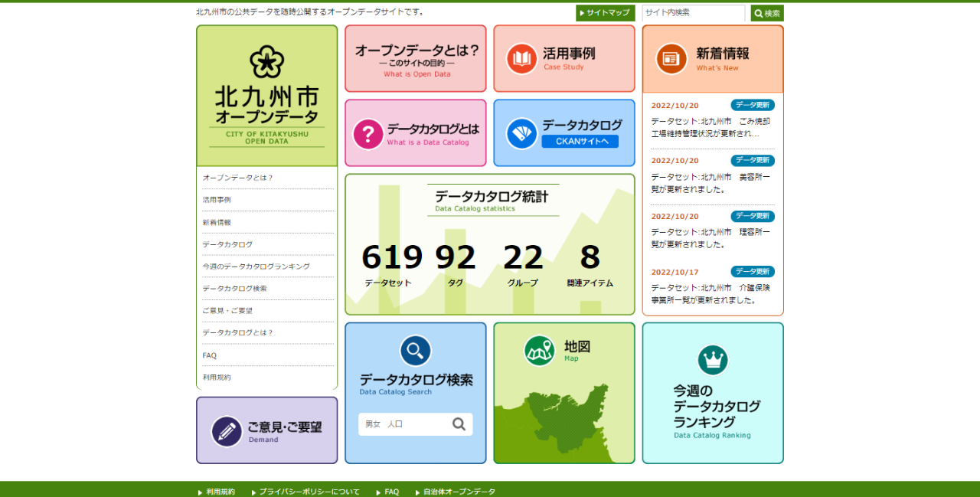Viewport: 980px width, 497px height.
Task: Open the 美容所一覧 update news entry
Action: click(711, 183)
